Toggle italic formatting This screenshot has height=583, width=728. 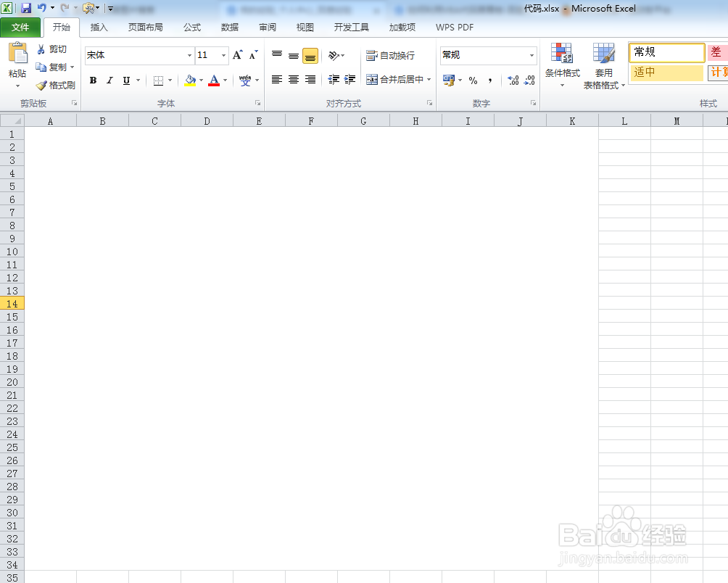pos(109,80)
